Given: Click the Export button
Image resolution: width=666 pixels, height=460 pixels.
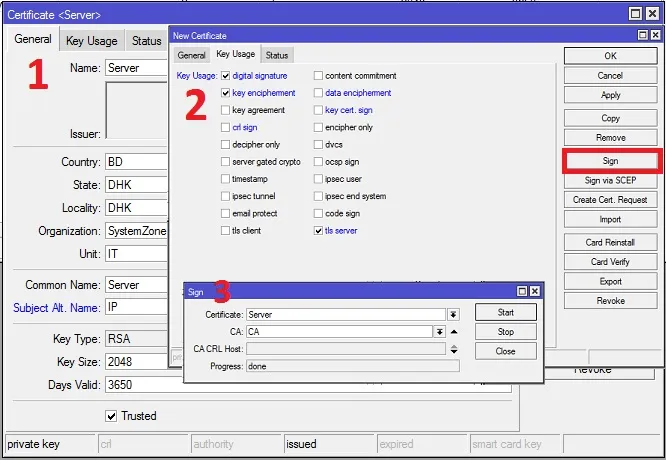Looking at the screenshot, I should (610, 281).
